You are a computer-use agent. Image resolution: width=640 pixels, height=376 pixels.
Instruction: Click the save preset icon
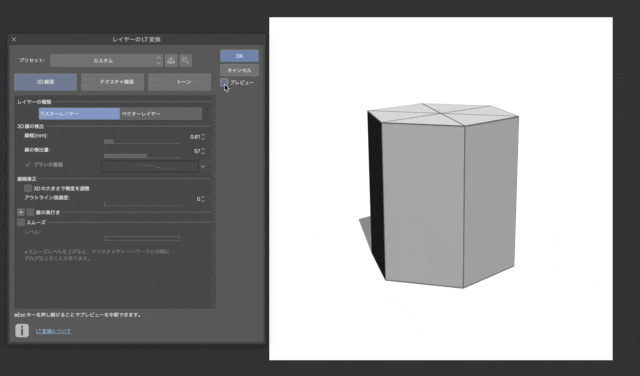pyautogui.click(x=171, y=60)
